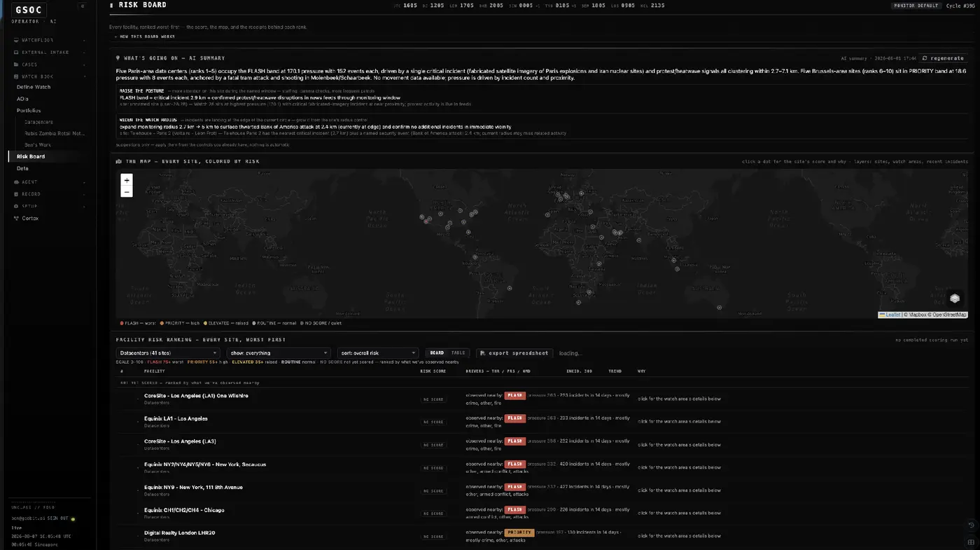Open Ben's Work portfolio in the sidebar

pos(38,145)
